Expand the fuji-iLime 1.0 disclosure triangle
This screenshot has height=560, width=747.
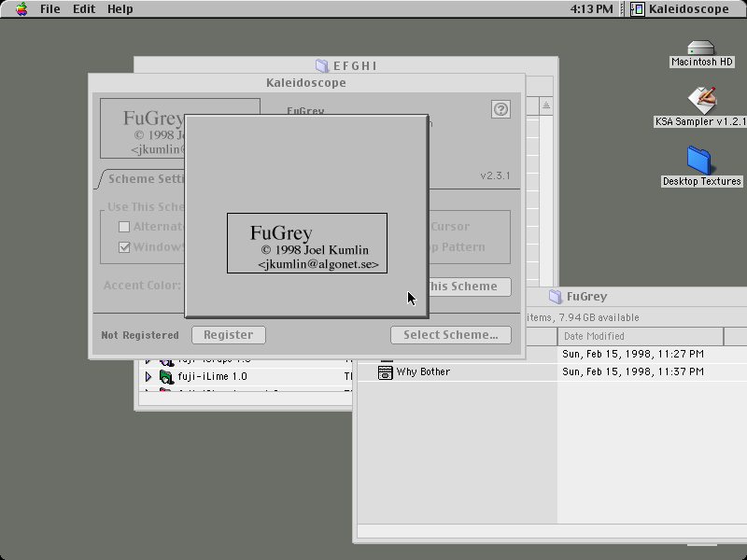click(148, 377)
